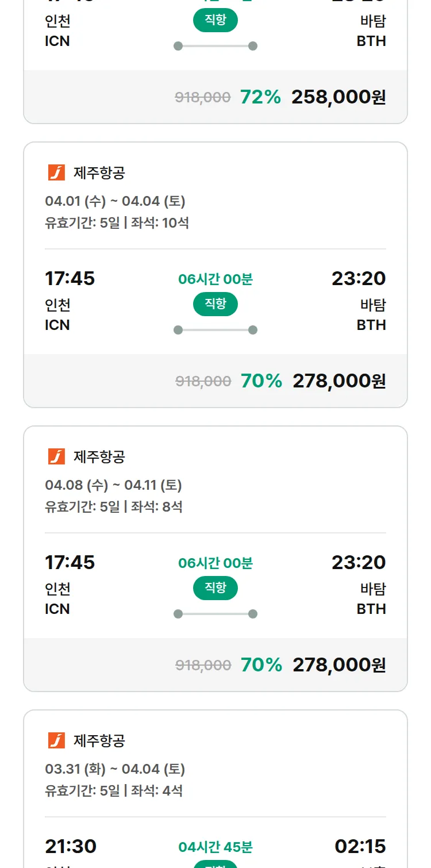Click the validity and 10석 seats info line
This screenshot has width=431, height=868.
tap(117, 222)
